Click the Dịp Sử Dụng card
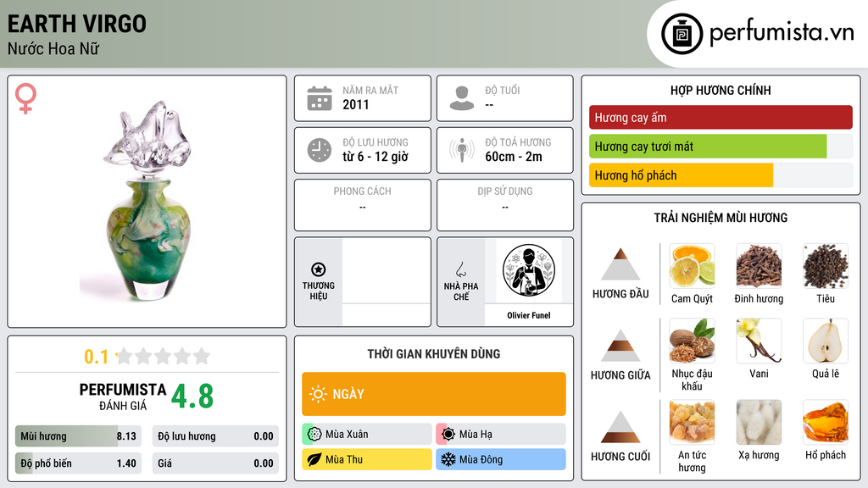Image resolution: width=868 pixels, height=488 pixels. pos(505,205)
